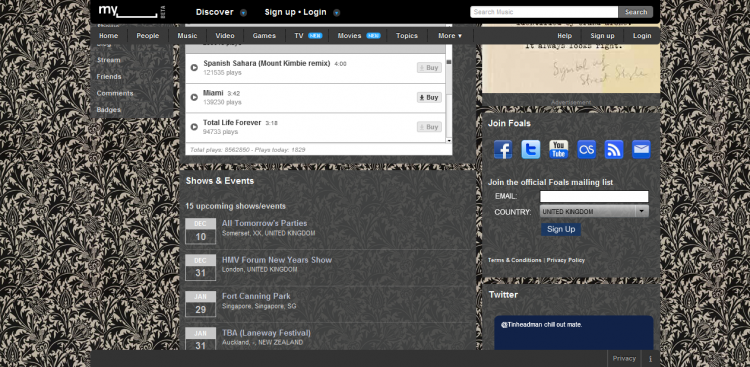The image size is (750, 367).
Task: Play the track Total Life Forever
Action: pyautogui.click(x=194, y=127)
